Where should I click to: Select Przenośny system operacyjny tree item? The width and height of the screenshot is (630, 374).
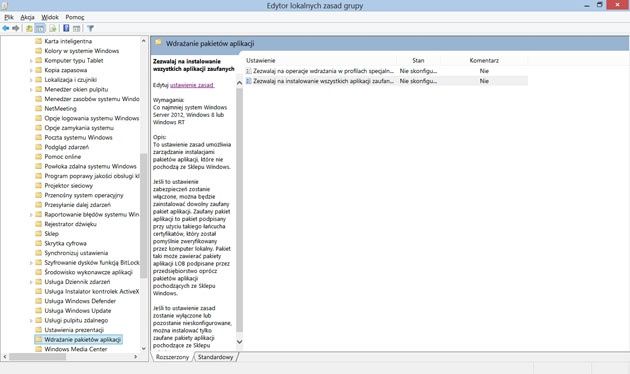[x=84, y=195]
